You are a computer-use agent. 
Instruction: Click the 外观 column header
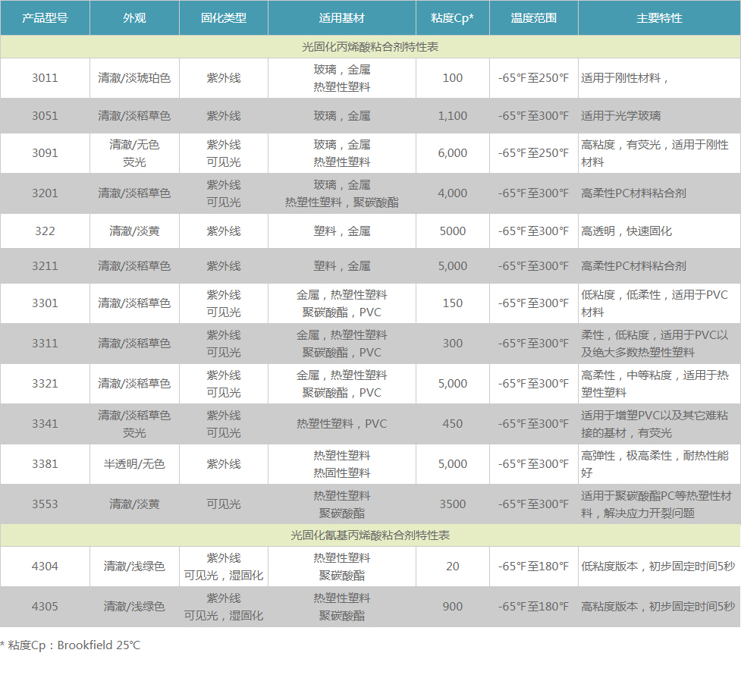pyautogui.click(x=134, y=17)
